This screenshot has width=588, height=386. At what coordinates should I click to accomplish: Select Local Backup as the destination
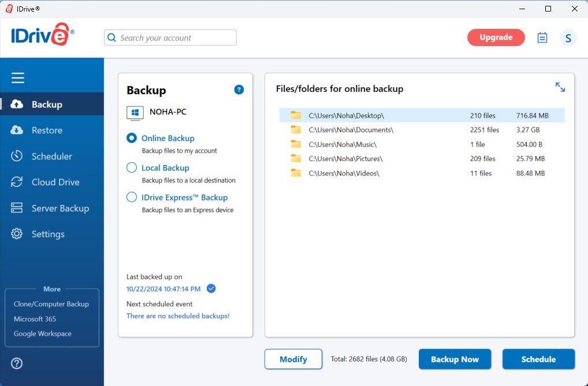pos(131,167)
